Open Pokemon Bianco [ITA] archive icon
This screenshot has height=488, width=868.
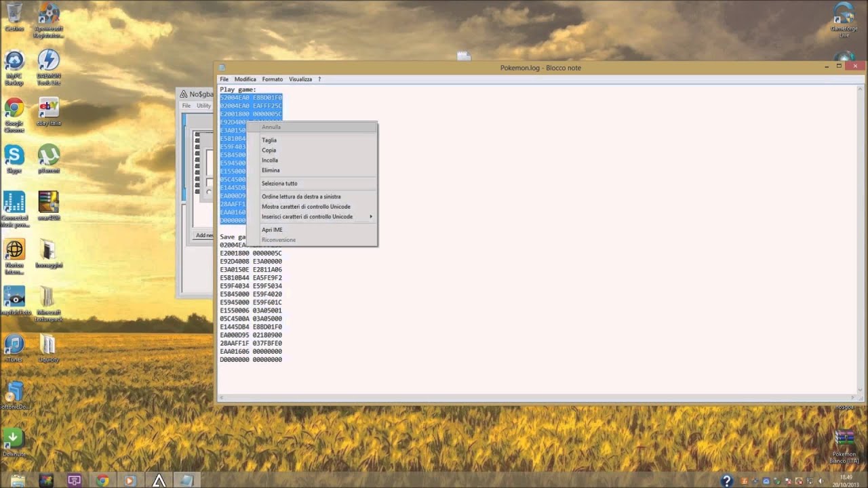point(844,446)
